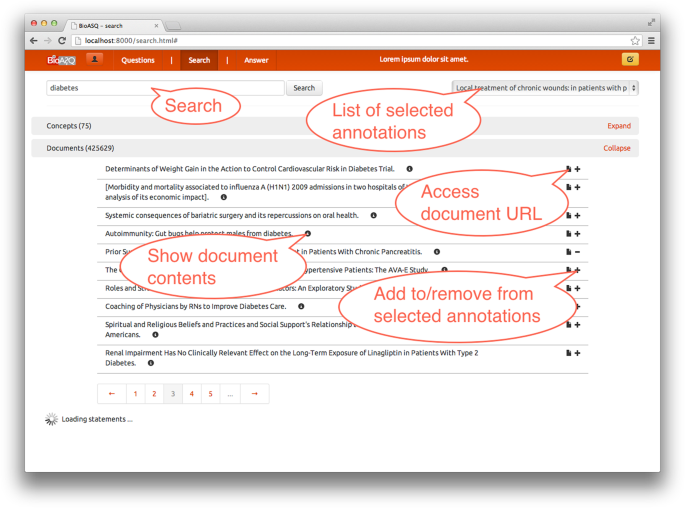Screen dimensions: 685x508
Task: Toggle browser fullscreen icon in title bar
Action: tap(651, 22)
